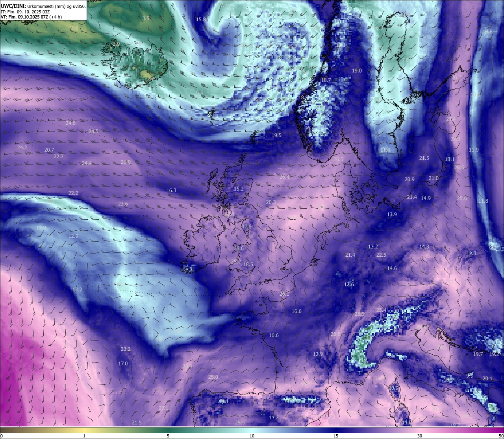Click the 24.6 value in the Atlantic
Viewport: 504px width, 439px height.
[70, 123]
